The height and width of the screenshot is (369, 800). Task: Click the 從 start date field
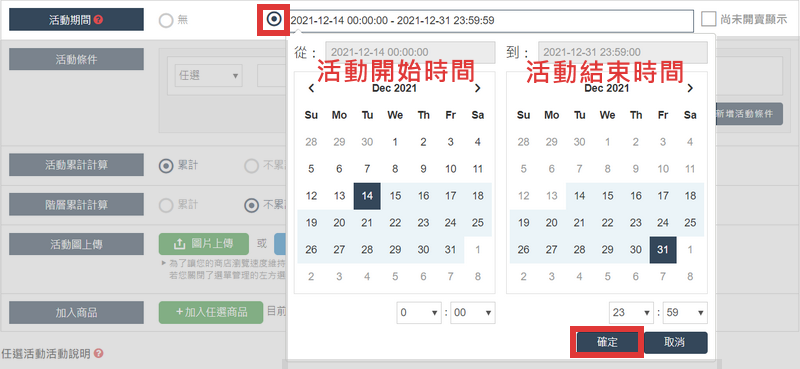pos(410,52)
